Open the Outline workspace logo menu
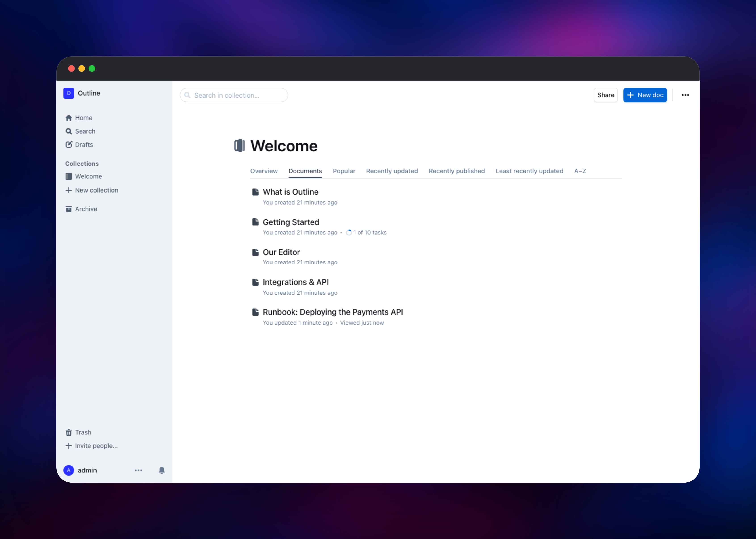This screenshot has height=539, width=756. pos(69,93)
